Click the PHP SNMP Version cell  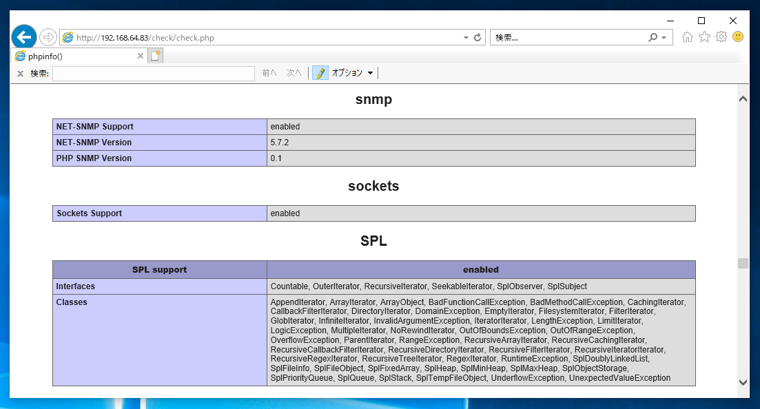click(x=159, y=158)
